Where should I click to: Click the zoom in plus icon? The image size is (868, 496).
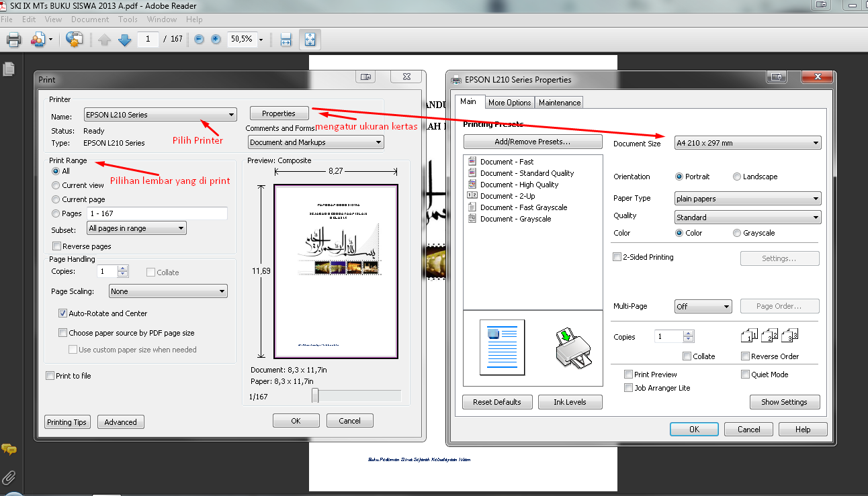215,40
